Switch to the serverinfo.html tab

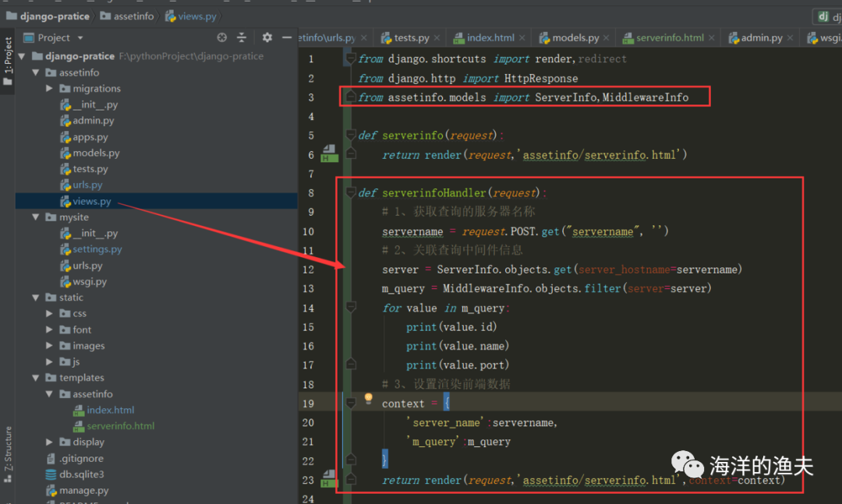click(669, 37)
